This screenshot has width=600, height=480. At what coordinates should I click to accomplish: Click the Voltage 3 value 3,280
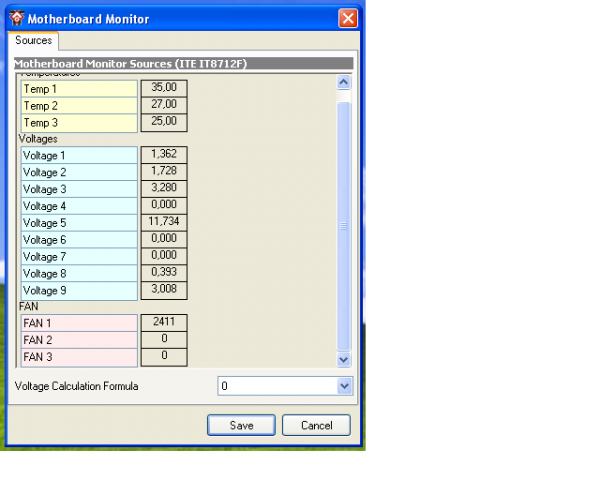point(164,188)
